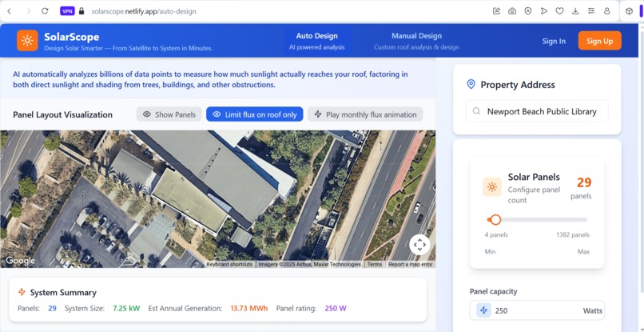Click the Panels '29' value in System Summary
This screenshot has width=644, height=332.
52,308
